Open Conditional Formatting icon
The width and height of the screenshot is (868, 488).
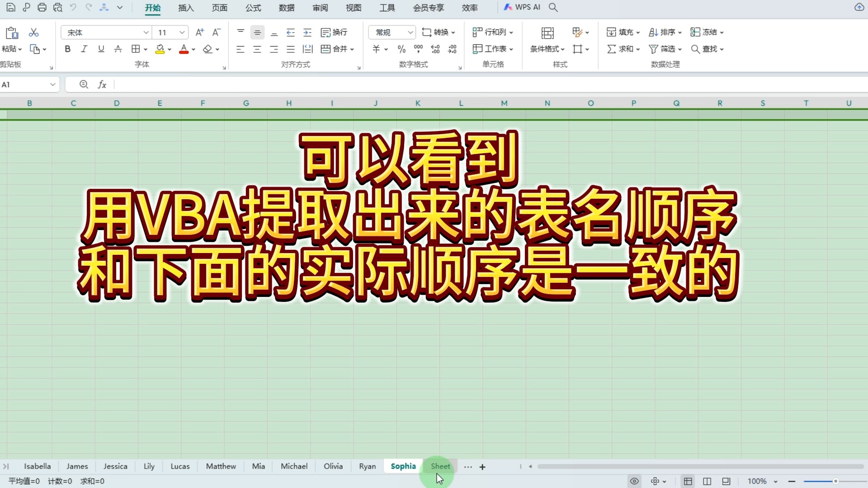pos(547,33)
